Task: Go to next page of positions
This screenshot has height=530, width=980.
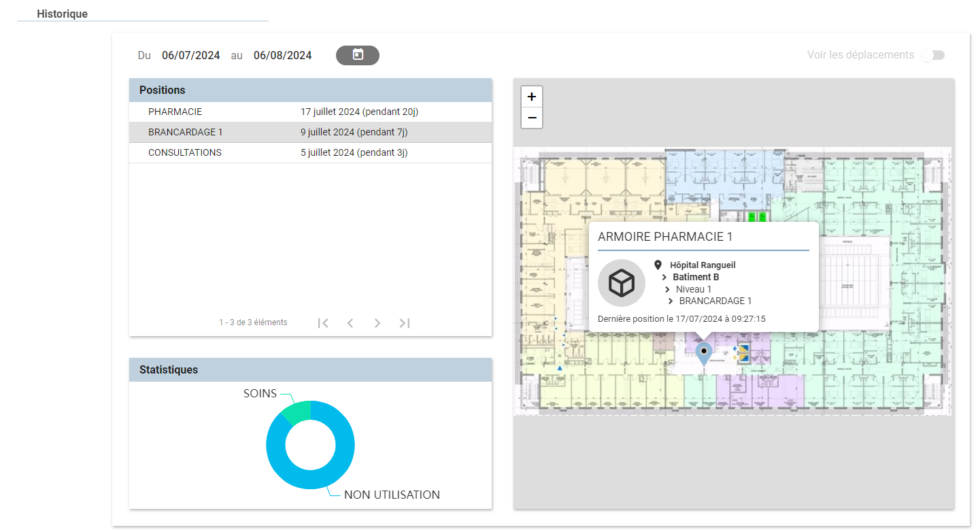Action: (x=377, y=322)
